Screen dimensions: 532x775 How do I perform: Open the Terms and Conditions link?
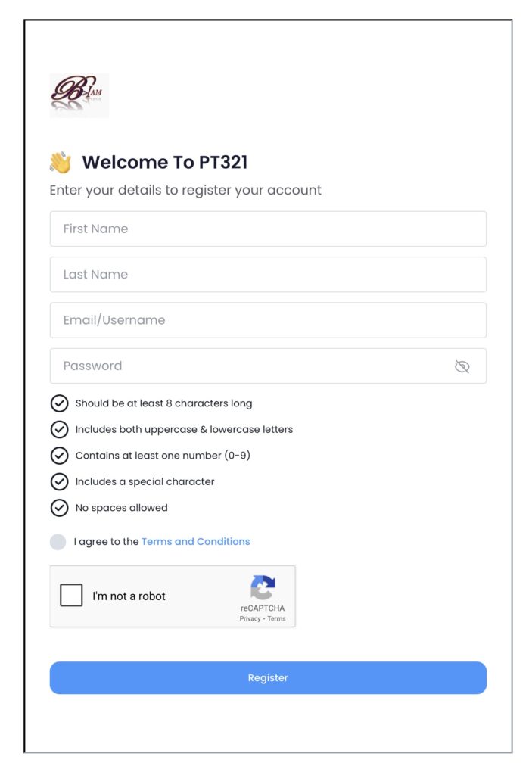tap(195, 542)
